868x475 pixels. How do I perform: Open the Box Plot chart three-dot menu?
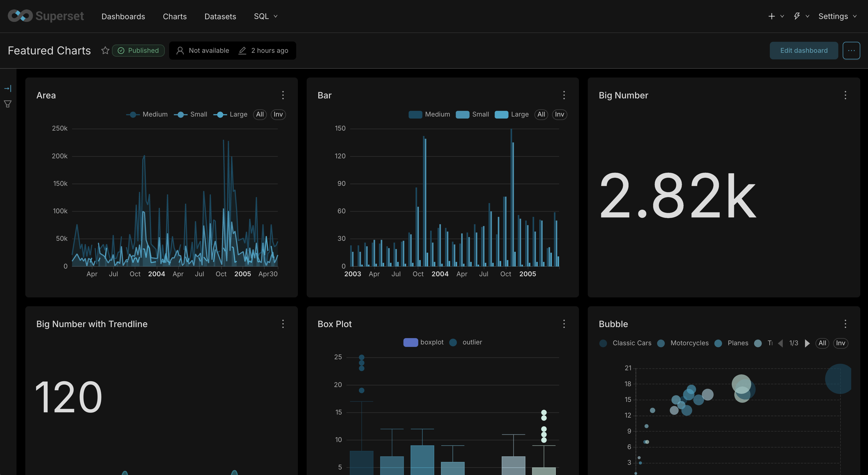[x=564, y=324]
